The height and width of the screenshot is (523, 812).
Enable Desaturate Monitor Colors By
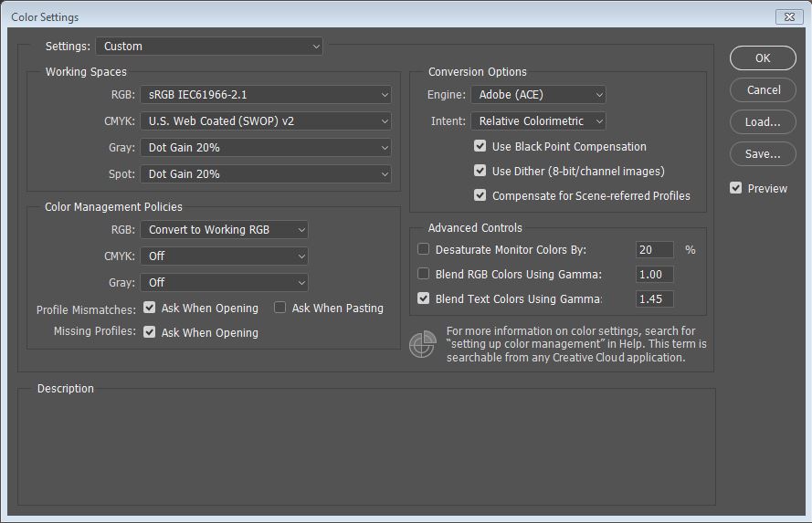click(424, 249)
